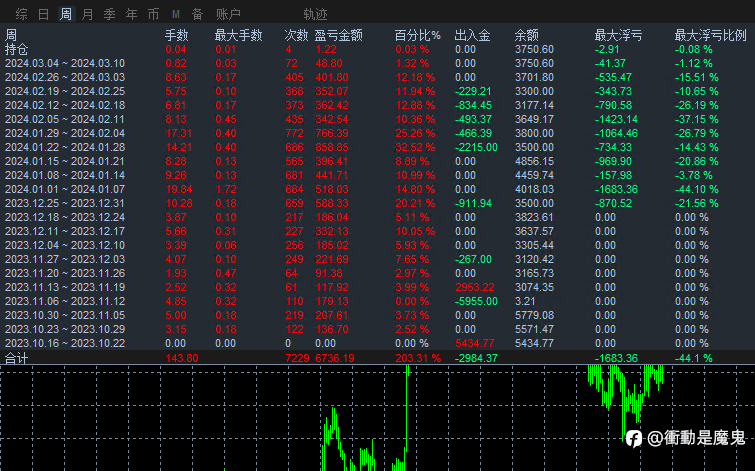The image size is (755, 471).
Task: Select the 2023.10.30 ~ 2023.11.05 week row
Action: tap(378, 315)
